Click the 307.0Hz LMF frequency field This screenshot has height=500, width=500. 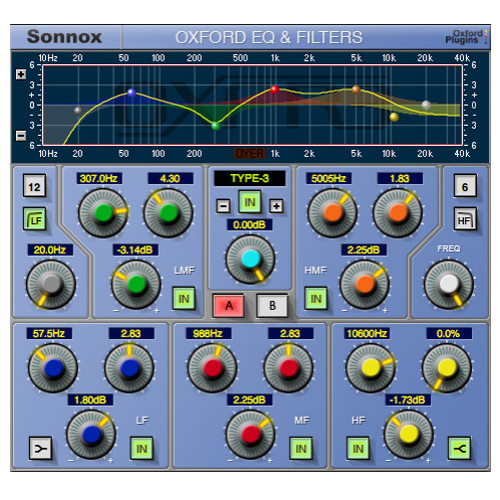point(99,178)
